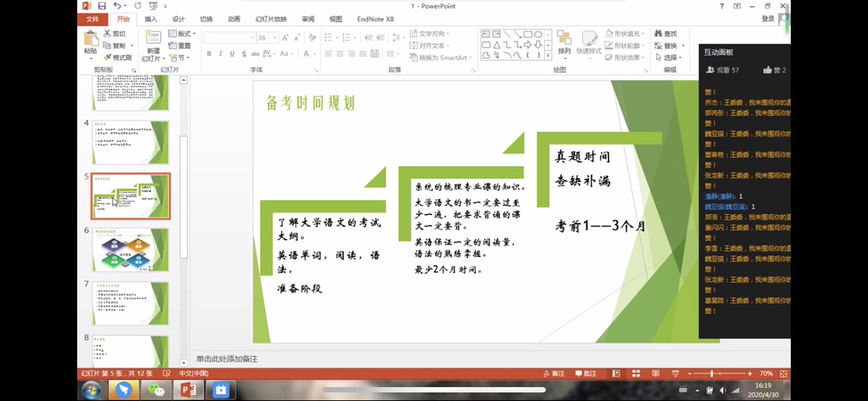Expand the font size dropdown showing 36
Image resolution: width=868 pixels, height=401 pixels.
coord(275,37)
